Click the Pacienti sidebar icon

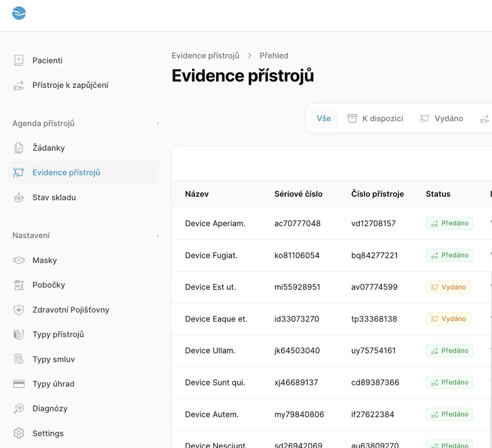(x=19, y=60)
